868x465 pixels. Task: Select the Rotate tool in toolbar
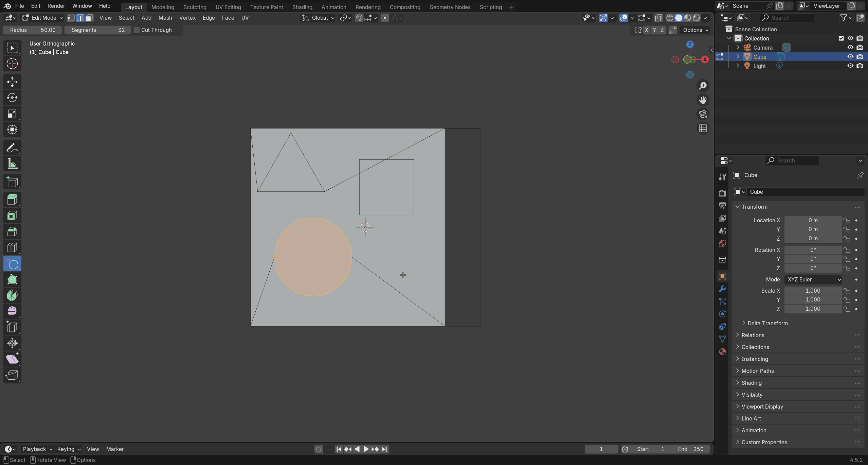point(12,98)
